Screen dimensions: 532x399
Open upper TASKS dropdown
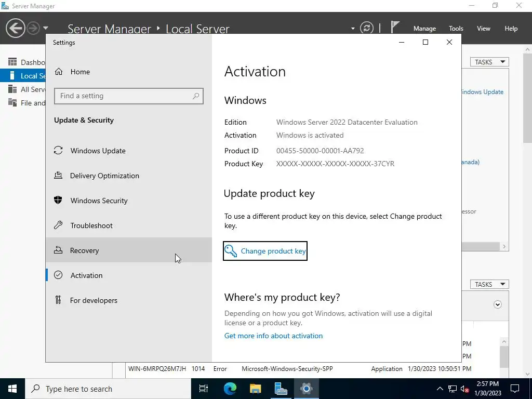tap(489, 62)
